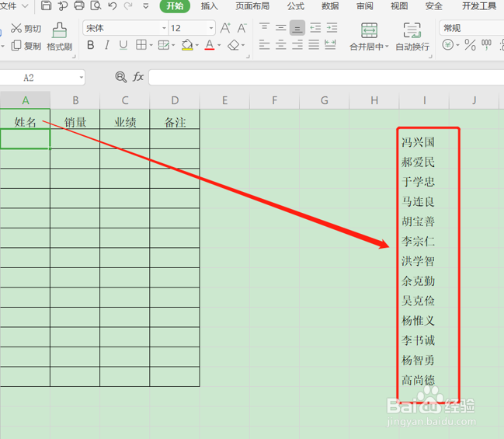Open the borders dropdown arrow
504x439 pixels.
coord(151,45)
